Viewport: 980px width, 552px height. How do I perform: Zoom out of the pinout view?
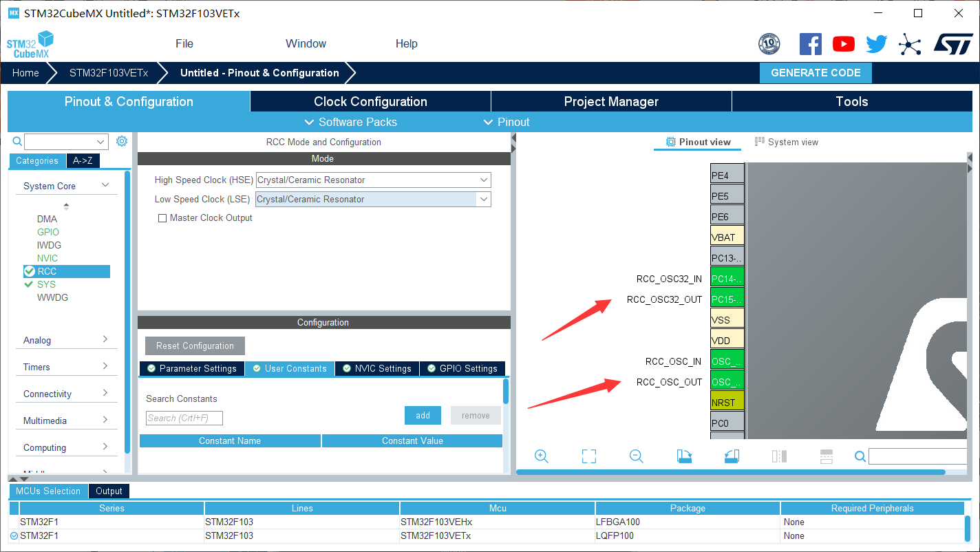coord(636,456)
